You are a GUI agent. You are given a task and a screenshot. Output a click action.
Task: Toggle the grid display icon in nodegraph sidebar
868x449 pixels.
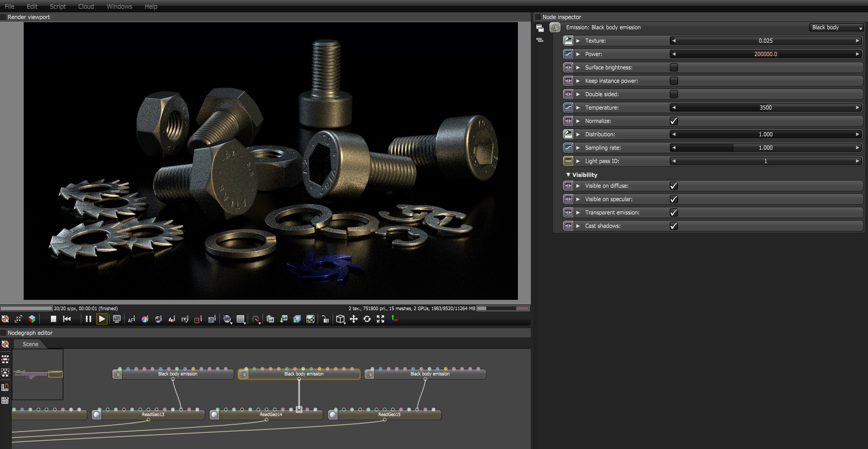(5, 401)
